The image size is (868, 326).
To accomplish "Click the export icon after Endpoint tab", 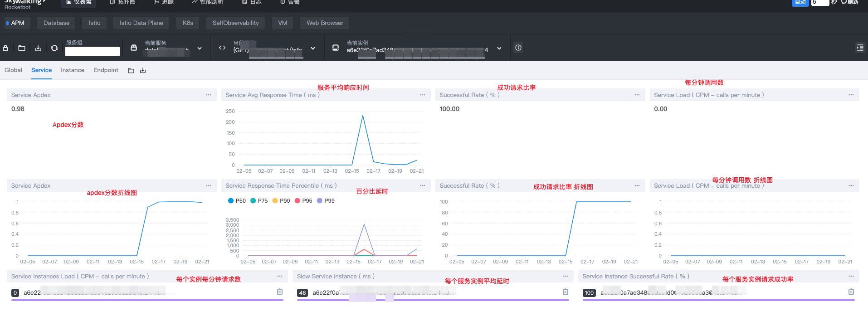I will [x=143, y=71].
